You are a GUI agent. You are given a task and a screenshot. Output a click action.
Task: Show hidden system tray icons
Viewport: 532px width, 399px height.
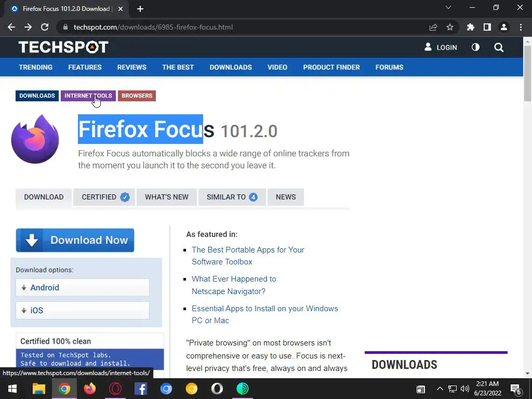(440, 389)
